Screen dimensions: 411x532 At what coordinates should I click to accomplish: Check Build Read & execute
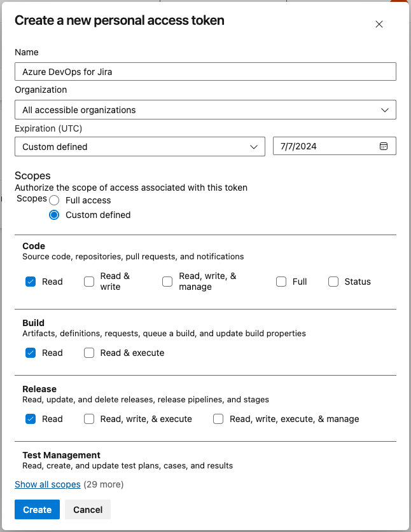pyautogui.click(x=89, y=353)
